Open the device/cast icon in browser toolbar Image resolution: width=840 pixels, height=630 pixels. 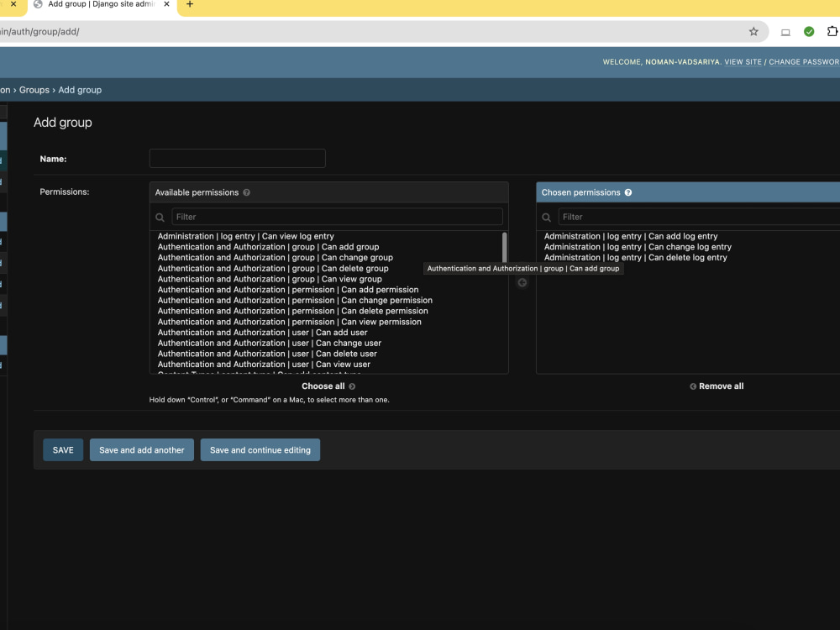(785, 32)
